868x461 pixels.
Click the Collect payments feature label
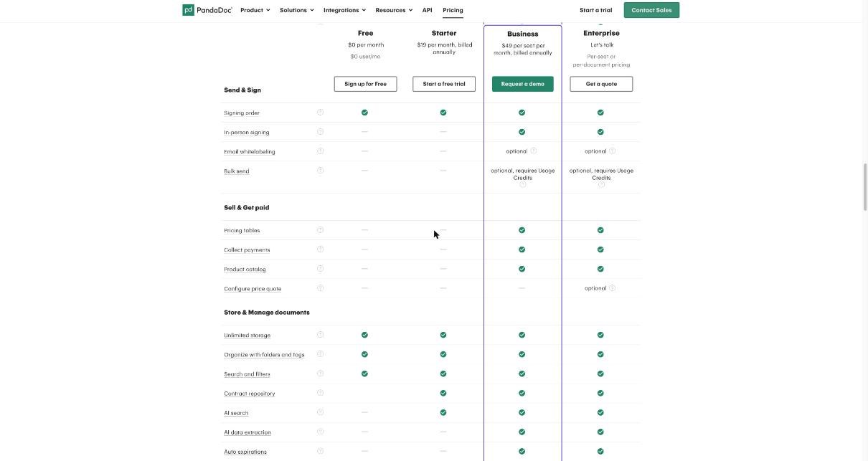click(247, 249)
